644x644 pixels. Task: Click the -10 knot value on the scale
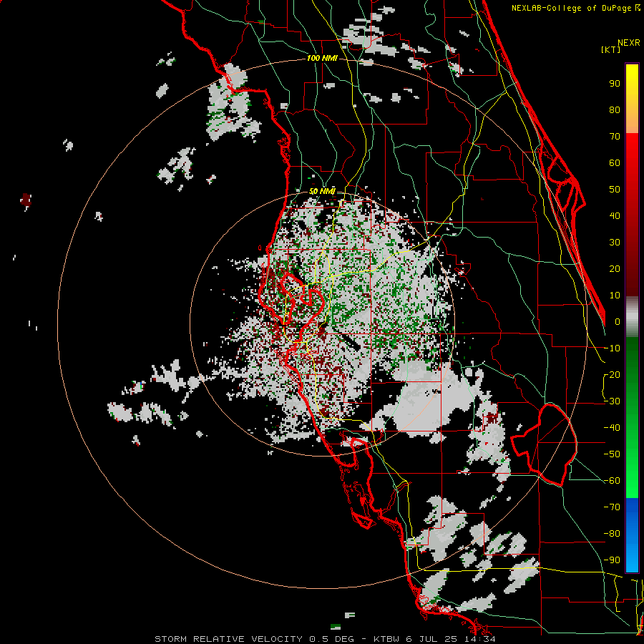(612, 348)
